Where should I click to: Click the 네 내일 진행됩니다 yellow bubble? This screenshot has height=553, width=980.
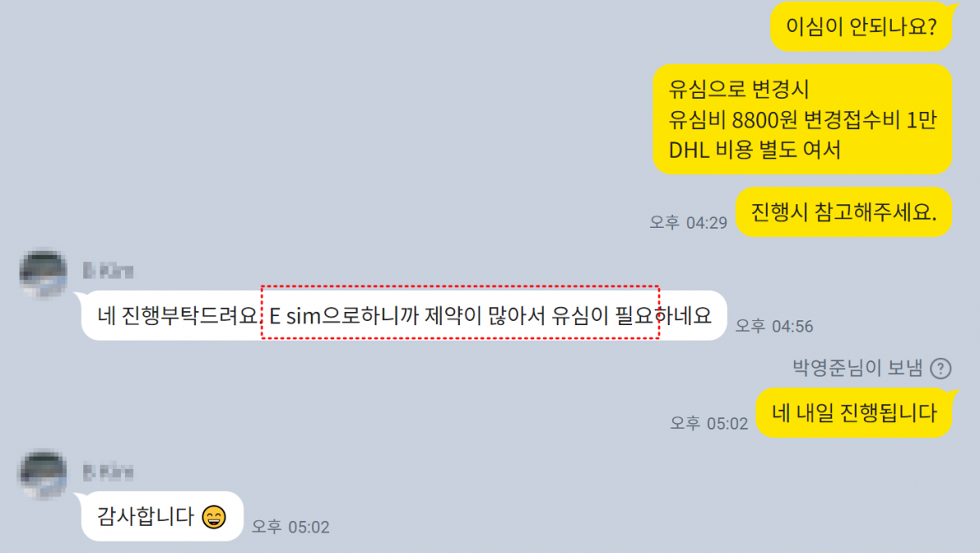(x=854, y=413)
